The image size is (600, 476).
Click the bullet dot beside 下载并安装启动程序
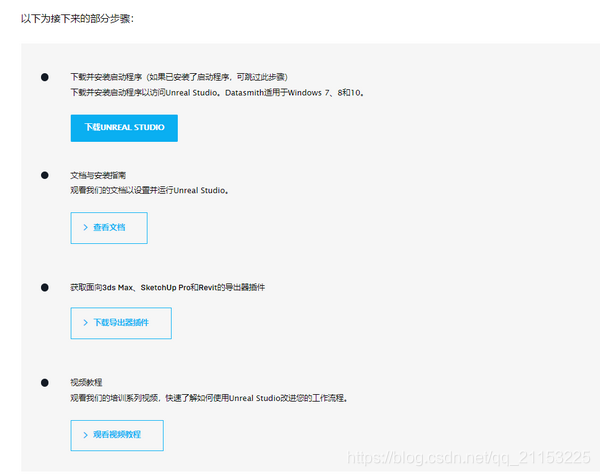44,77
